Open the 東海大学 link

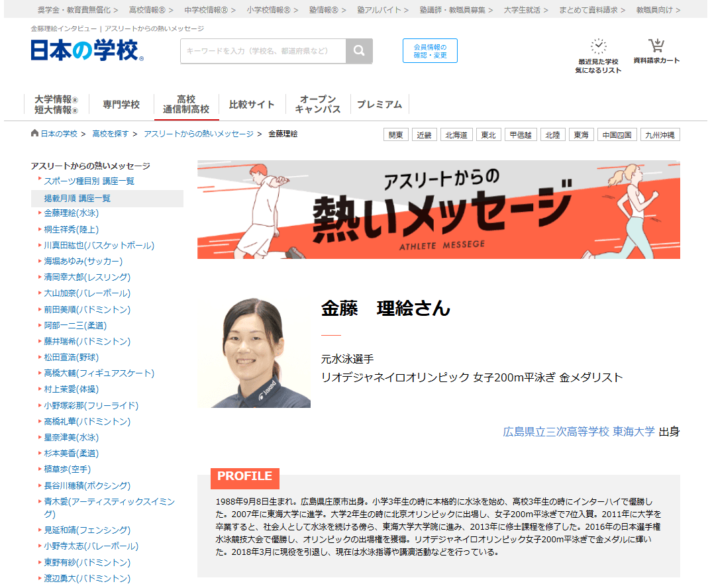click(x=631, y=430)
